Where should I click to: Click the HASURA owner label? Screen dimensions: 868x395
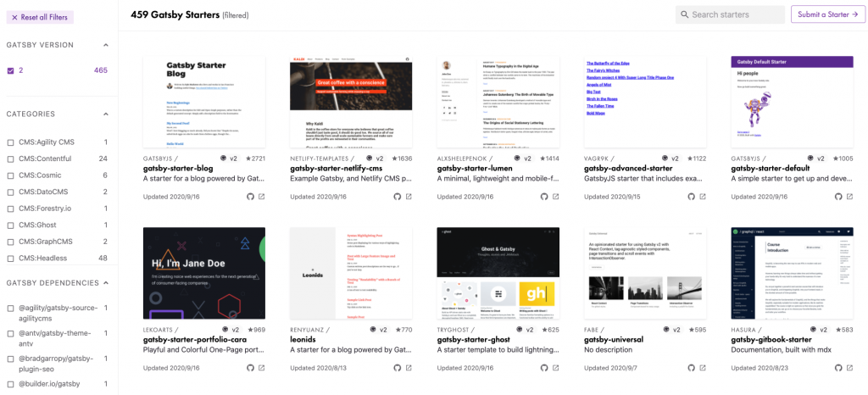click(743, 330)
